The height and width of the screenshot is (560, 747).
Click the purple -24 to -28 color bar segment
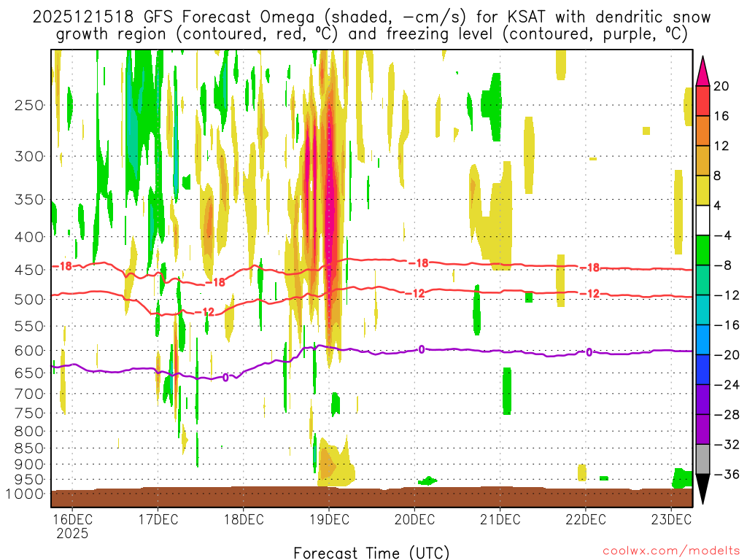pyautogui.click(x=703, y=400)
